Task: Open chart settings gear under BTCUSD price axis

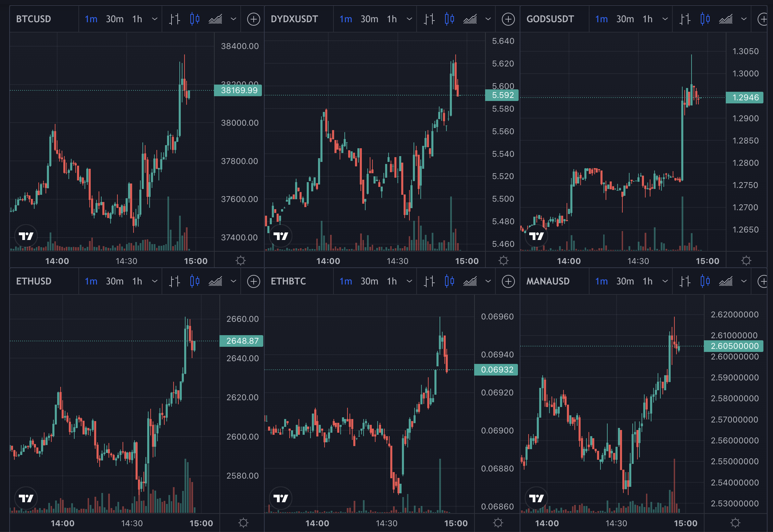Action: [x=241, y=261]
